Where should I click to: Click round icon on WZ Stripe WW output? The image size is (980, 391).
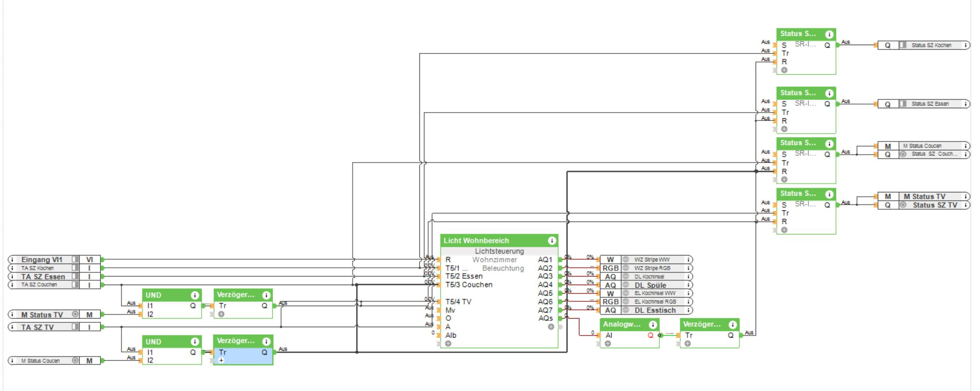click(625, 260)
